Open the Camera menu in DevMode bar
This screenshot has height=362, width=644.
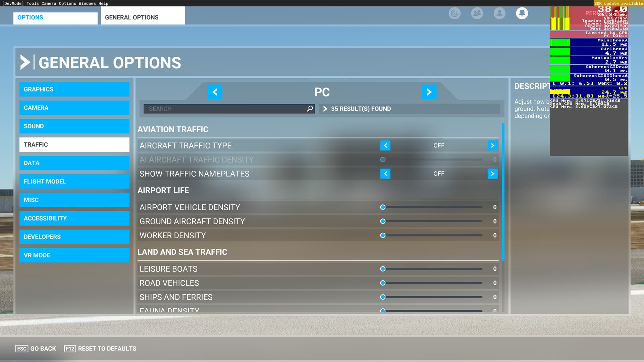[x=49, y=3]
